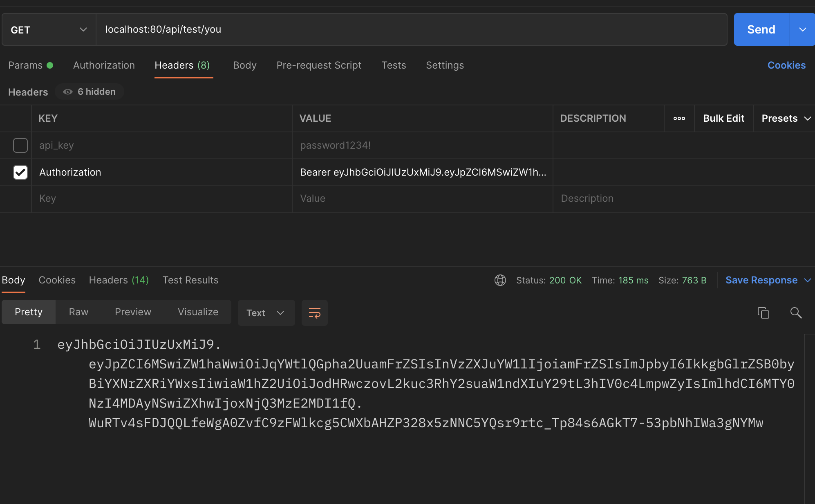This screenshot has height=504, width=815.
Task: Enable the api_key header checkbox
Action: coord(20,145)
